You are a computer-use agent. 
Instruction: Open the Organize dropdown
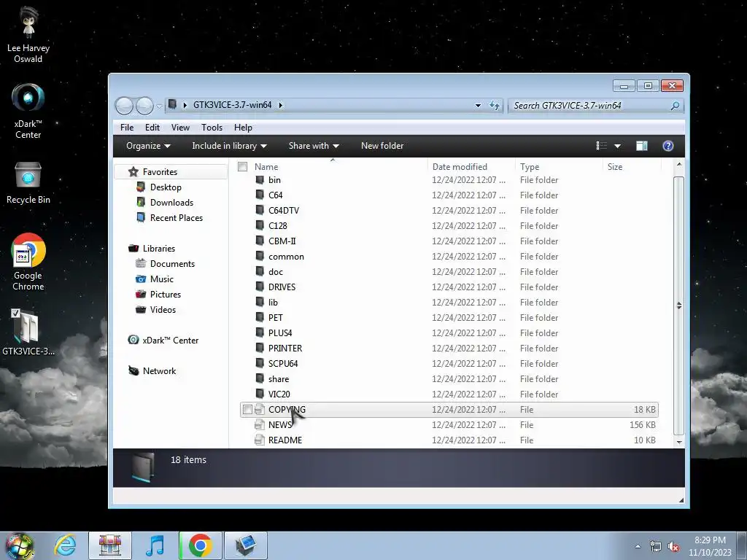[148, 146]
